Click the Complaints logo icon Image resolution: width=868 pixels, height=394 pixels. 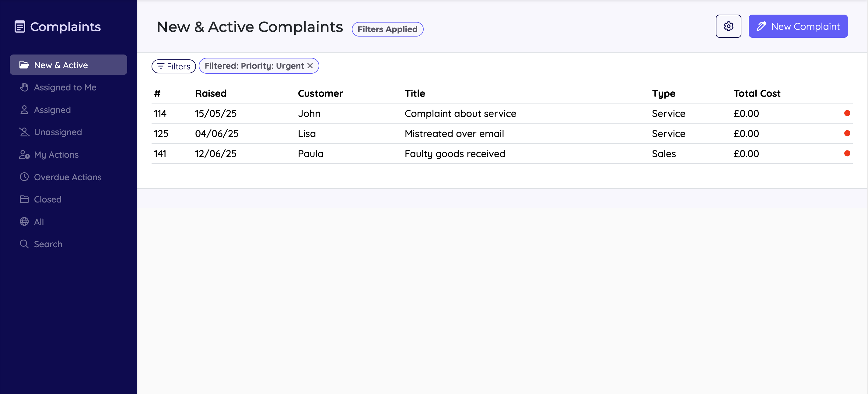tap(20, 26)
